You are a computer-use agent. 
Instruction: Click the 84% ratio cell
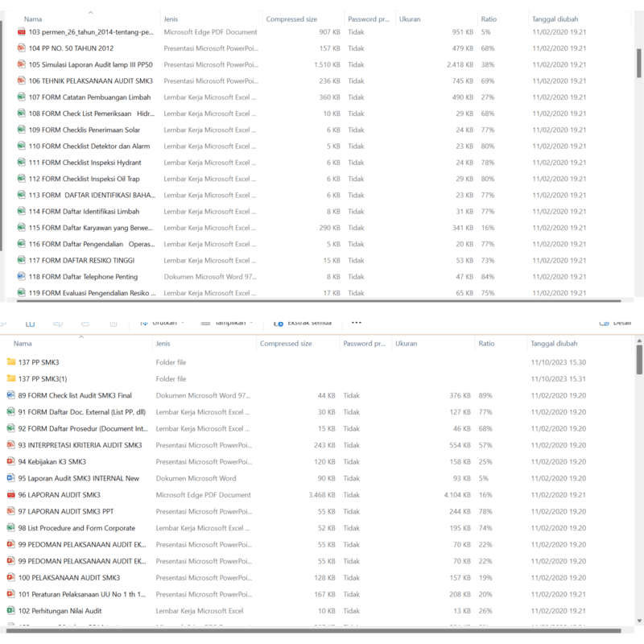pyautogui.click(x=488, y=276)
